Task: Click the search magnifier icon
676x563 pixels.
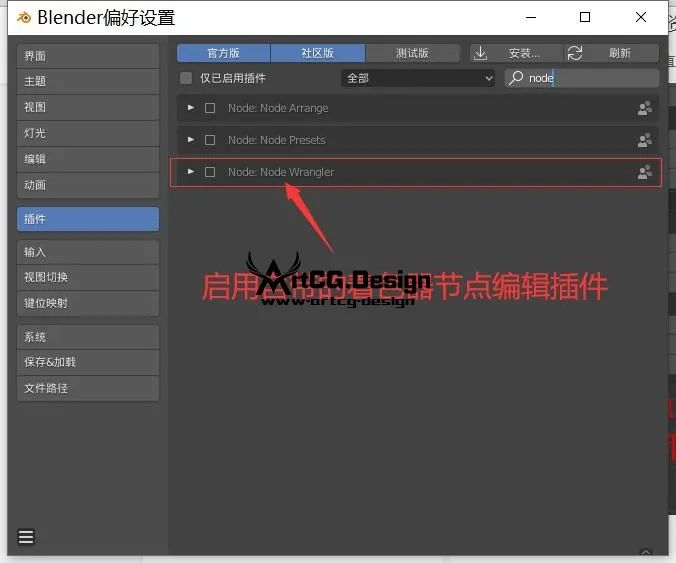Action: pos(516,78)
